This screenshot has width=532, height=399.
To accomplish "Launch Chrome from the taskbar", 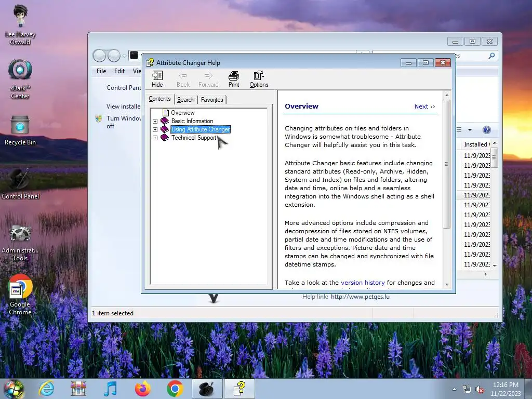I will coord(175,389).
